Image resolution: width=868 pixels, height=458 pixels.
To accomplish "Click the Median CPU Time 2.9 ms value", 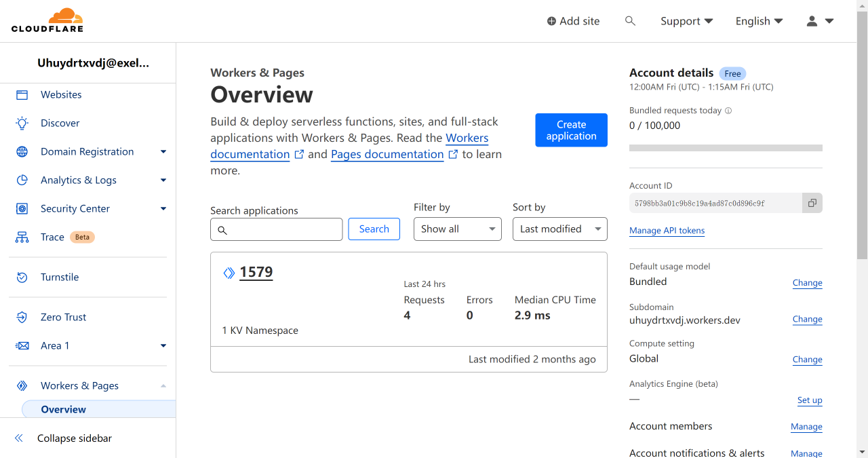I will click(532, 316).
